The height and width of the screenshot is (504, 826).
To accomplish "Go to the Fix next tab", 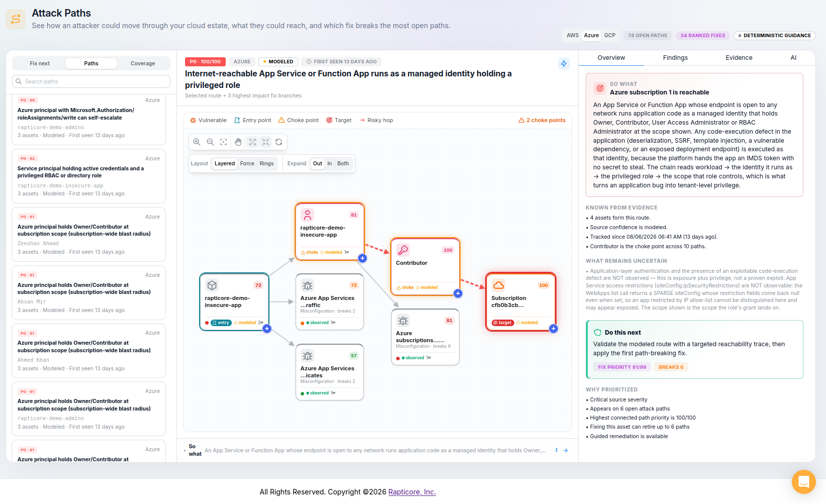I will point(40,63).
